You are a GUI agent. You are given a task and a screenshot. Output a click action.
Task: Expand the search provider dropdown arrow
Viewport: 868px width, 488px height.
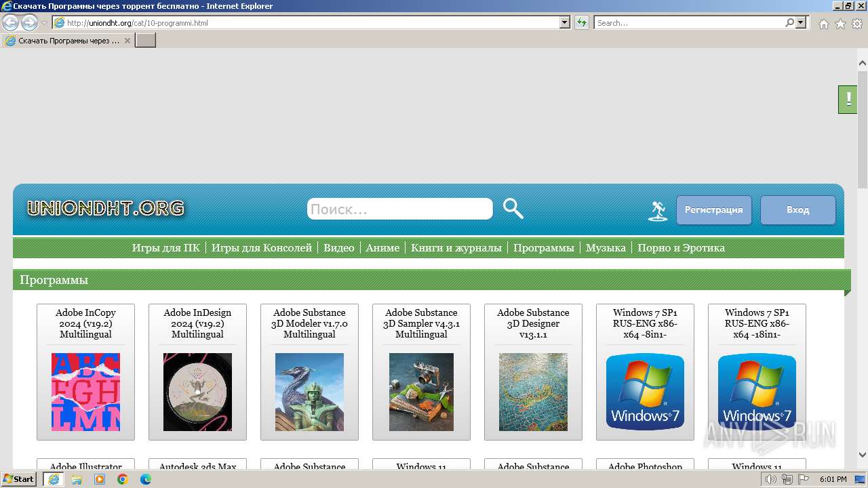802,22
